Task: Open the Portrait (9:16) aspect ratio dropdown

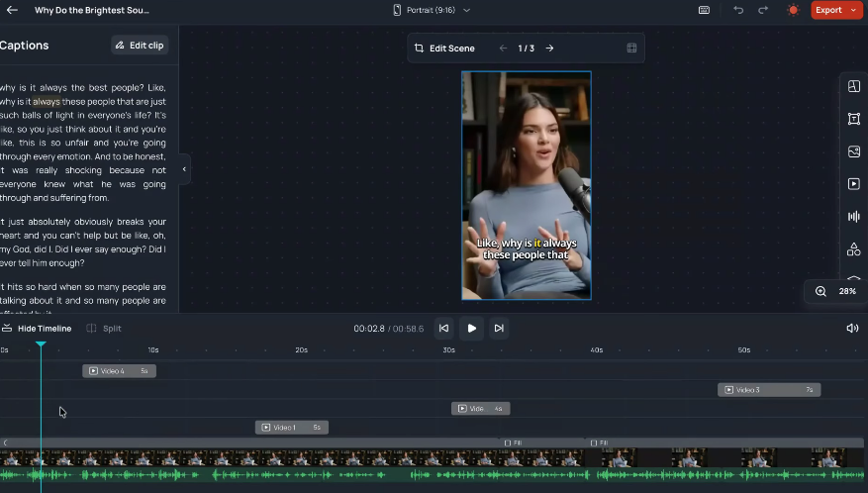Action: click(432, 10)
